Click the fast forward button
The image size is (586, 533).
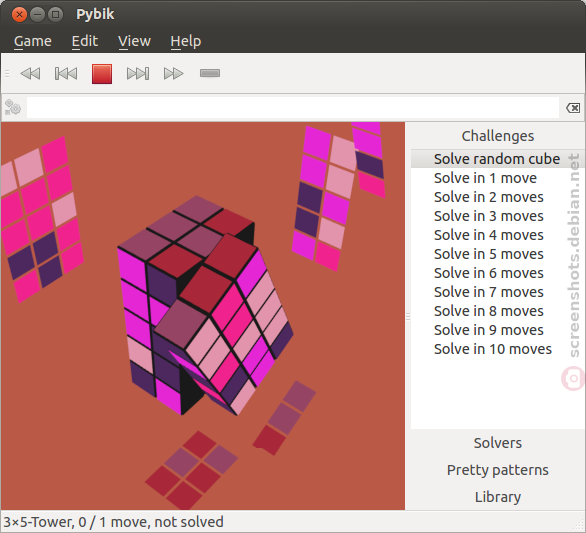click(173, 73)
